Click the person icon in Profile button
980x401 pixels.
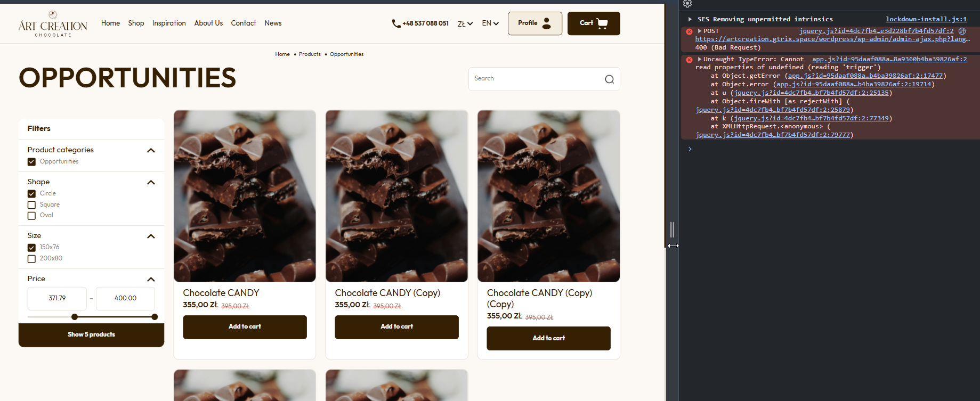coord(547,23)
